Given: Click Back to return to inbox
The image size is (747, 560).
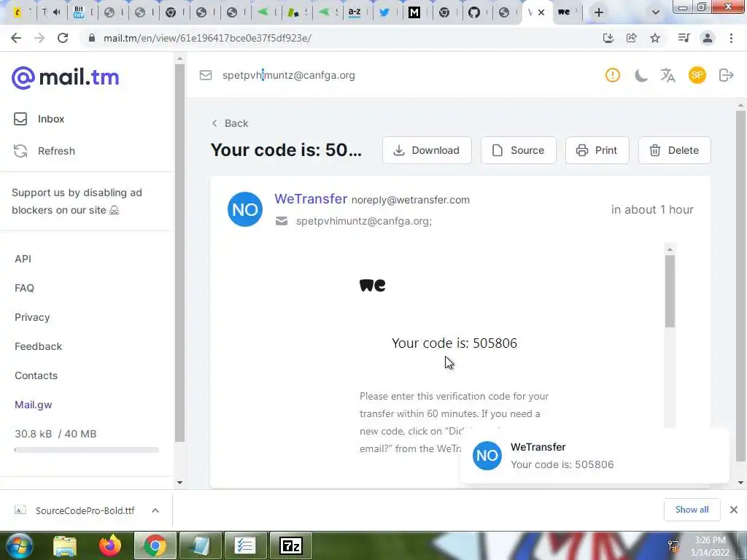Looking at the screenshot, I should click(230, 123).
